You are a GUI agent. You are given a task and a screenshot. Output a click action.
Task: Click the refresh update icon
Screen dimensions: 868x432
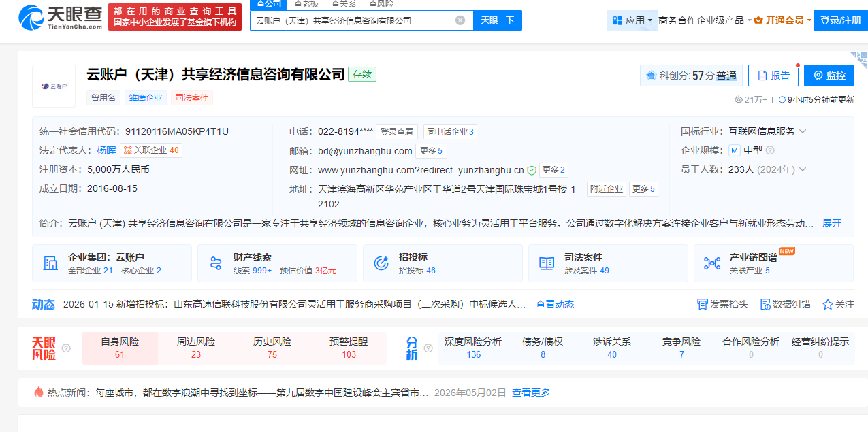(x=782, y=100)
